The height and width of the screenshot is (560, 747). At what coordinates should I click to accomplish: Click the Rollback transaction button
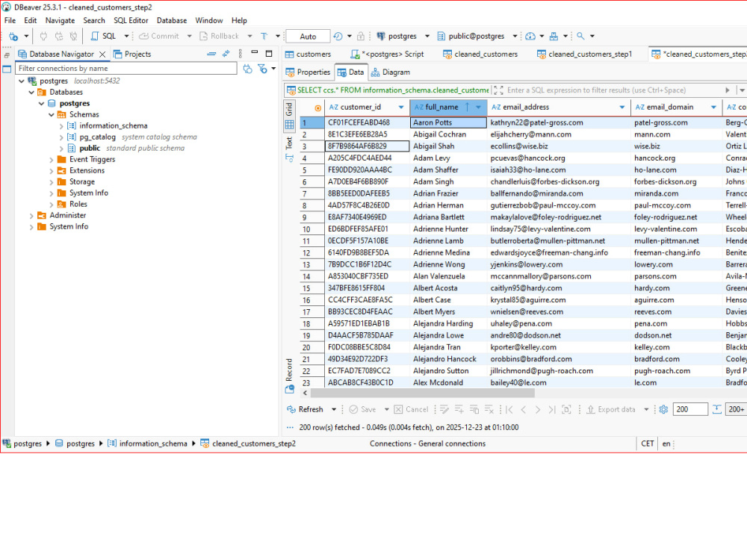click(219, 36)
